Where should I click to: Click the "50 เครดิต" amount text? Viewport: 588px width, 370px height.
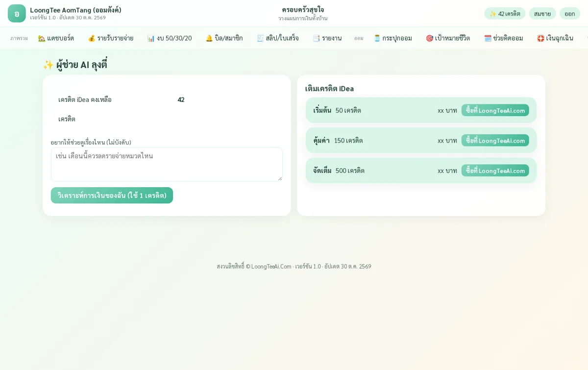[348, 110]
